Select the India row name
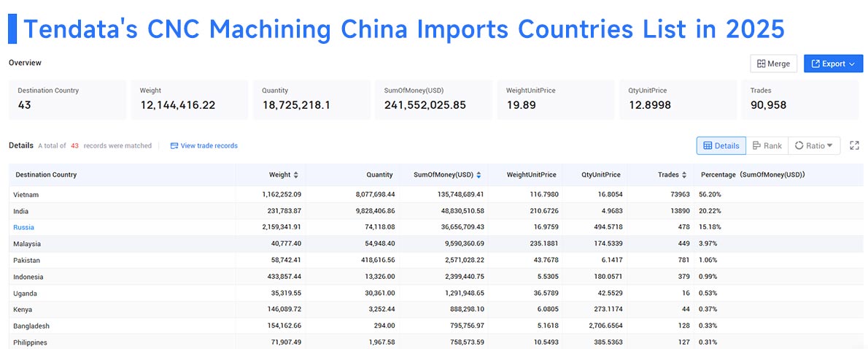 point(21,211)
